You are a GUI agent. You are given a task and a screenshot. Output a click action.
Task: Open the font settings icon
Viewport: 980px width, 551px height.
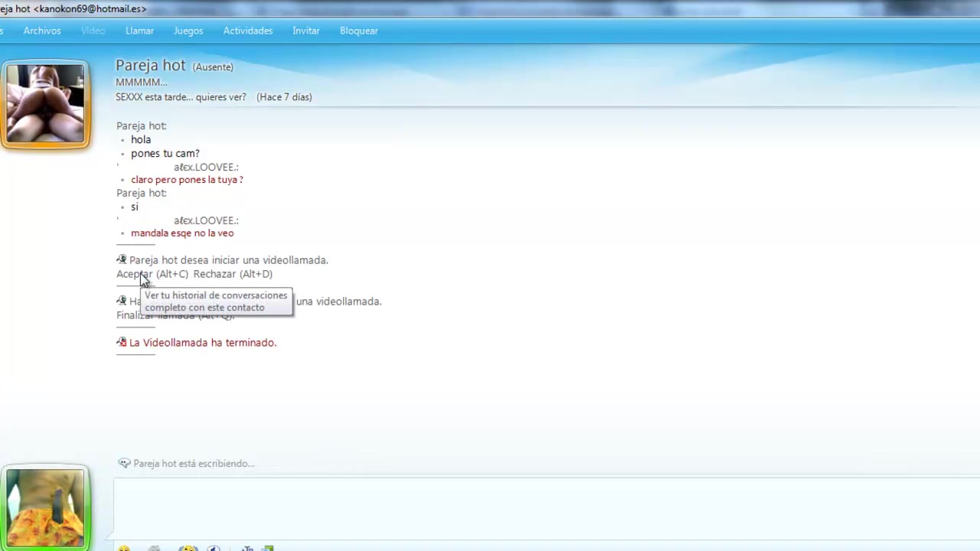(x=247, y=548)
